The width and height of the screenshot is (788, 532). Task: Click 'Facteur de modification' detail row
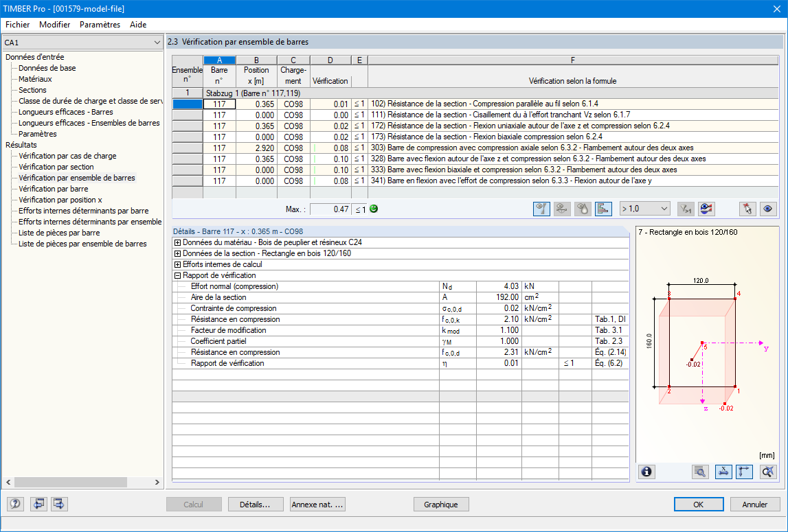tap(400, 331)
